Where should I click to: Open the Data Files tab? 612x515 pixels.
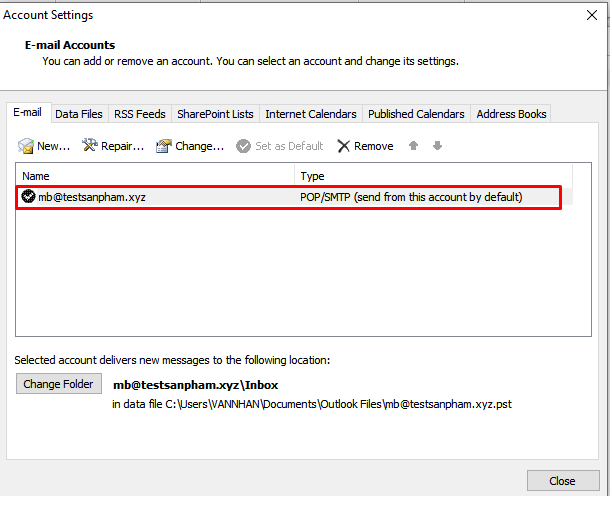point(79,114)
